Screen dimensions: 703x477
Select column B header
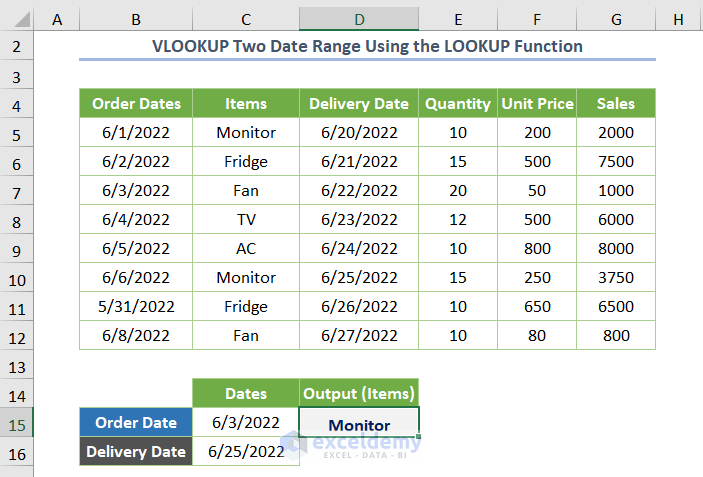pos(136,18)
